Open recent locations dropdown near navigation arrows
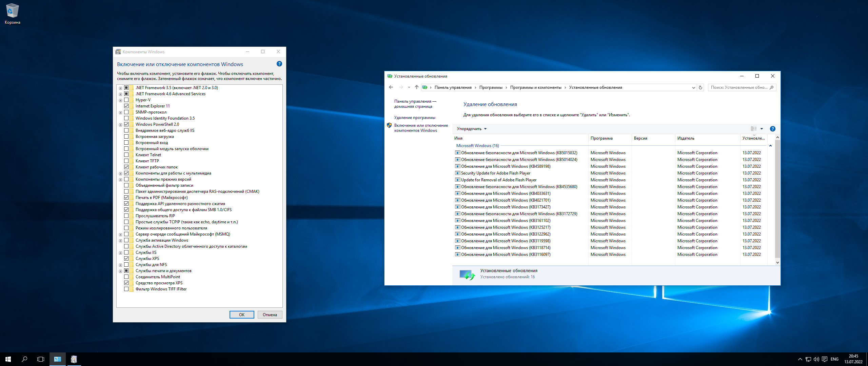 409,87
